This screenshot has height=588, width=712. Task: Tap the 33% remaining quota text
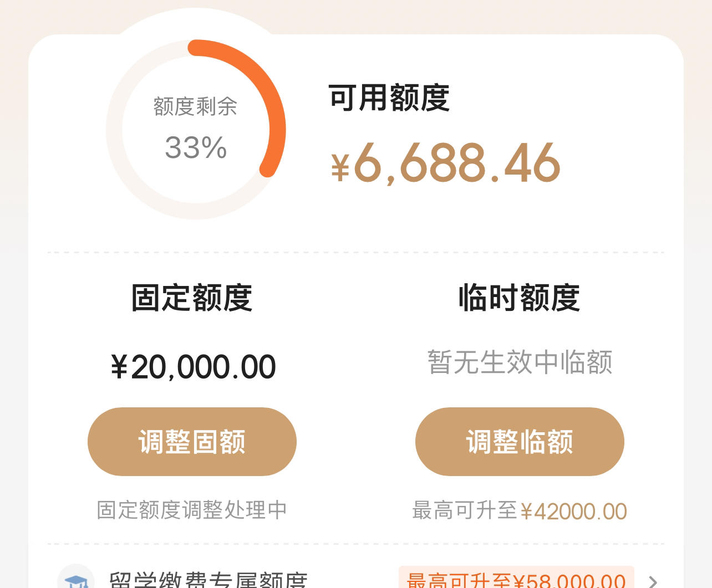(196, 148)
